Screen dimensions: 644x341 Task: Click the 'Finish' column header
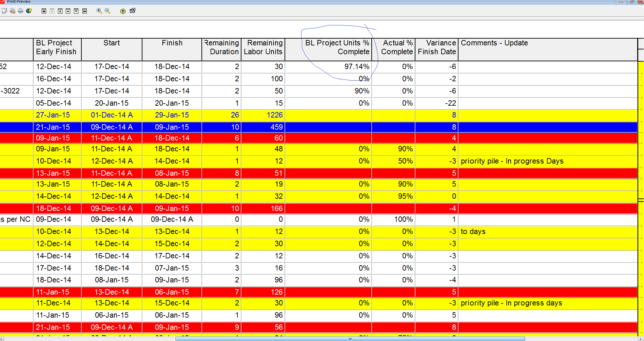pos(172,49)
